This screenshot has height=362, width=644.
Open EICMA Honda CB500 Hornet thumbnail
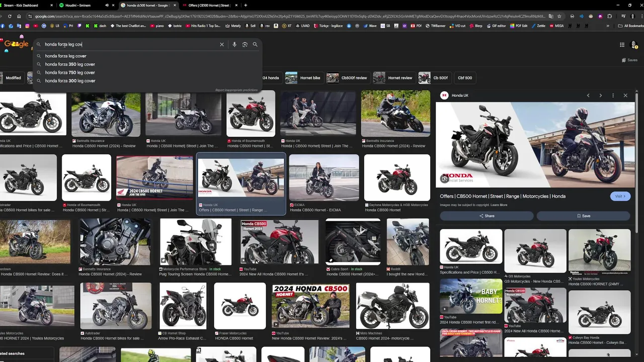(324, 177)
